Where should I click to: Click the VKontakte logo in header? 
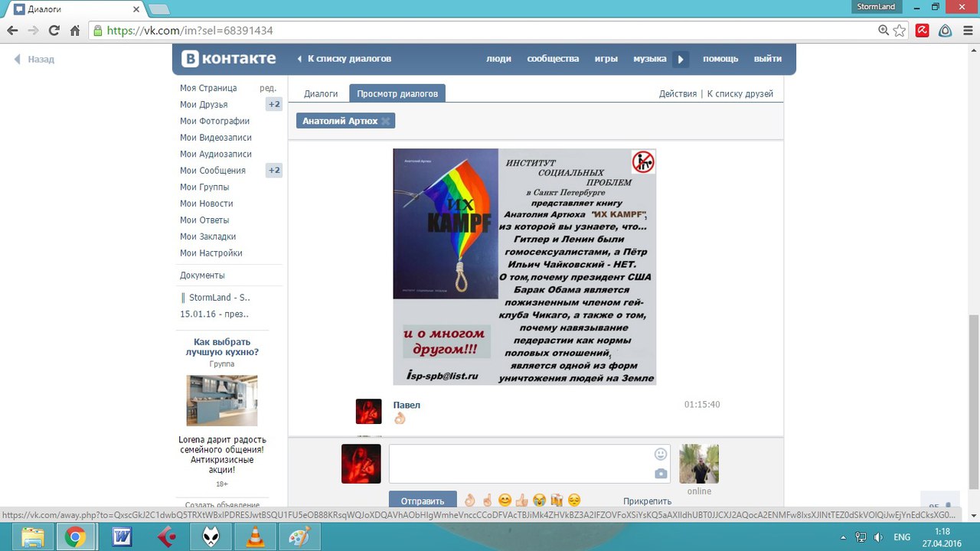click(x=228, y=59)
